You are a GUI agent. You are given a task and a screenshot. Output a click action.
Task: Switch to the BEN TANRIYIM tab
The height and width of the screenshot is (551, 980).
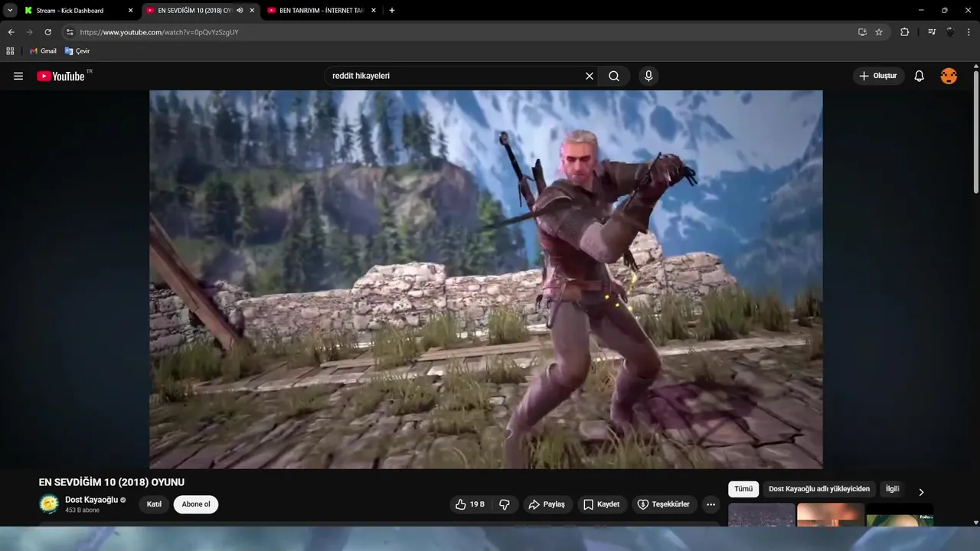point(322,11)
